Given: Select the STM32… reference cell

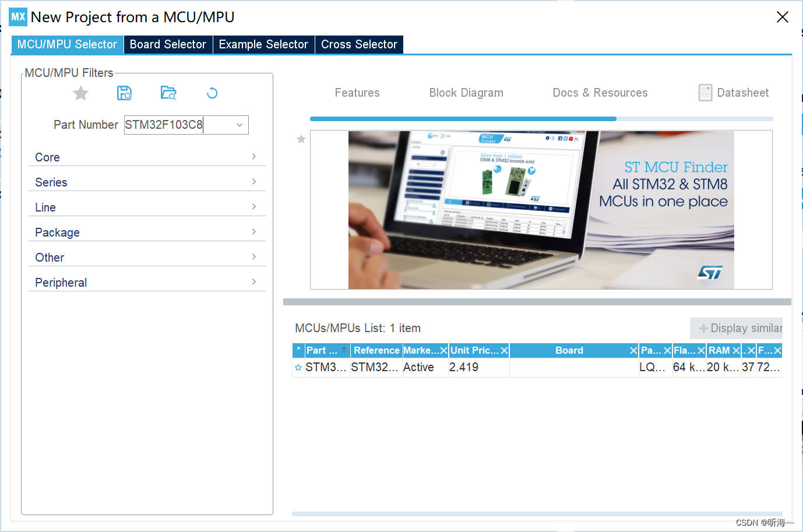Looking at the screenshot, I should click(375, 368).
